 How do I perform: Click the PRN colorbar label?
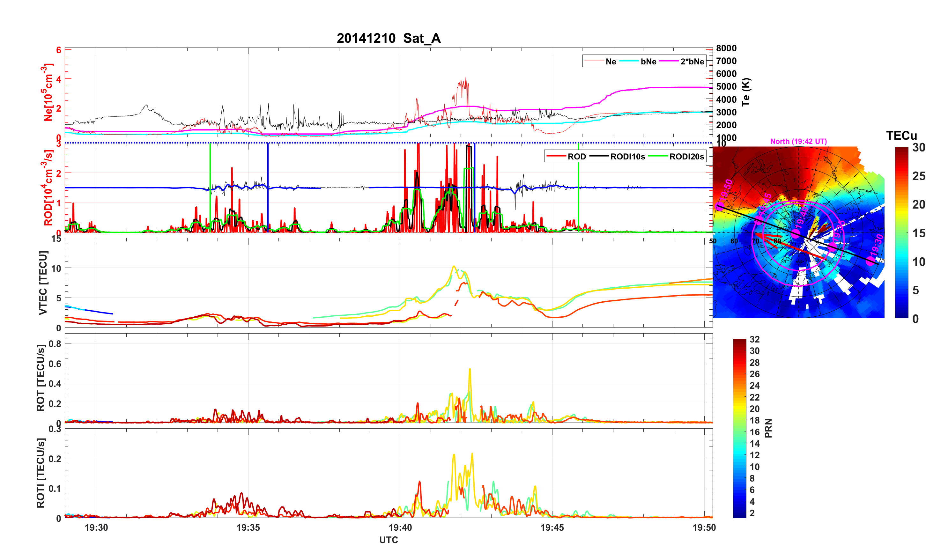(x=768, y=428)
